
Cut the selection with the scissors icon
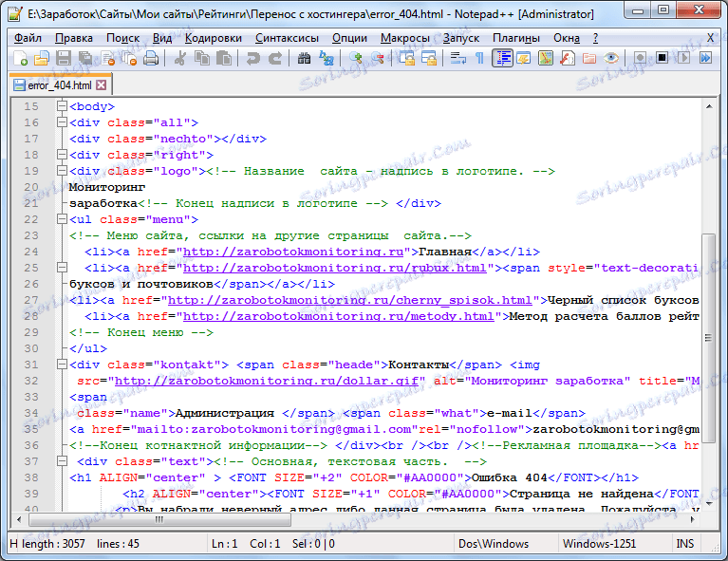click(179, 58)
